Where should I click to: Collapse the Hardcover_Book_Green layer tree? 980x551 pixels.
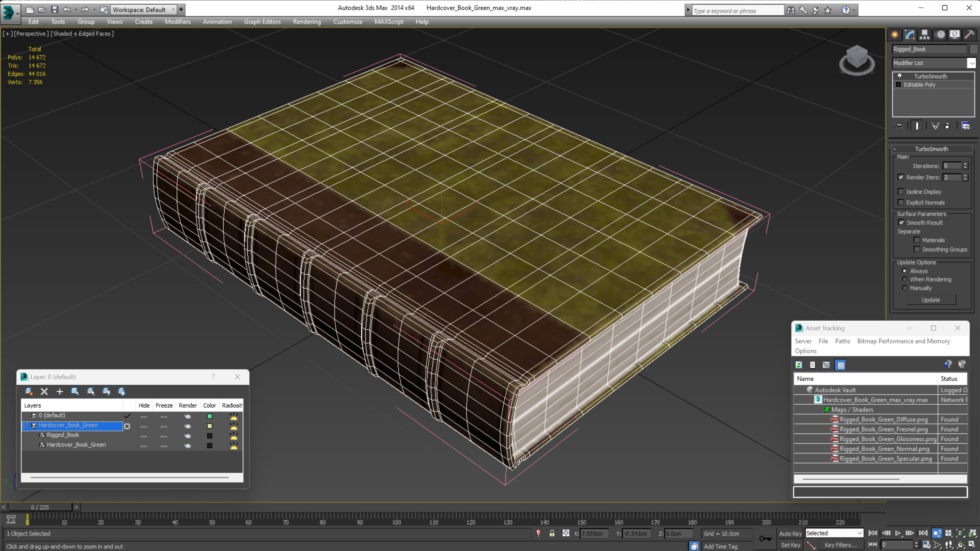point(26,425)
